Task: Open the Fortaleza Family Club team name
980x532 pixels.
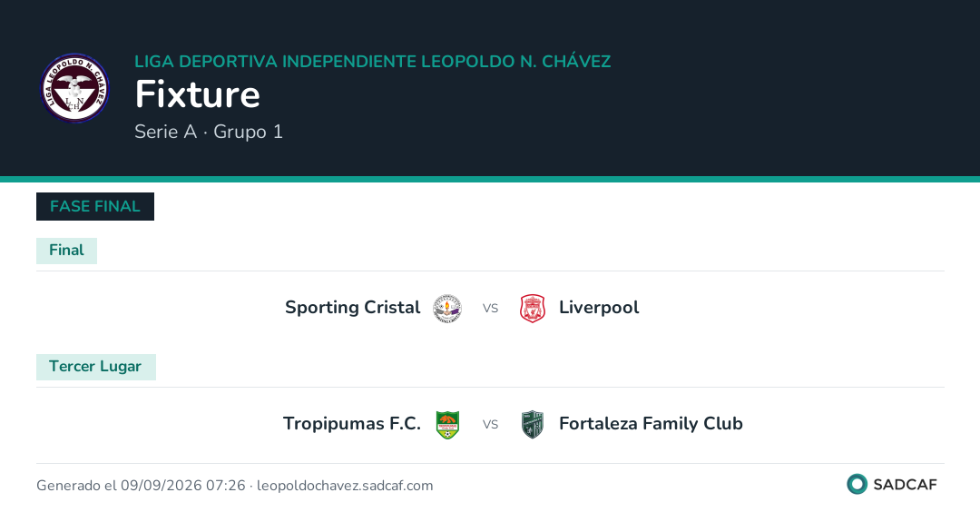Action: [x=651, y=424]
